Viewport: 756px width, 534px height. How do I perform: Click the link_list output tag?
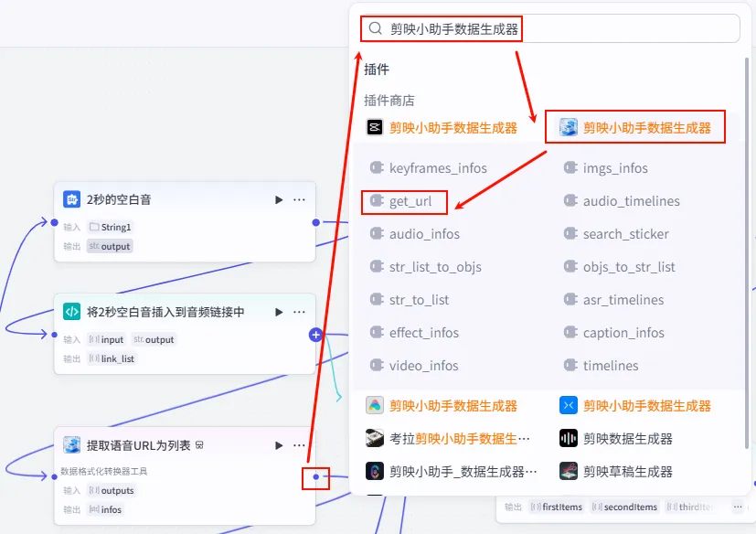pos(112,358)
